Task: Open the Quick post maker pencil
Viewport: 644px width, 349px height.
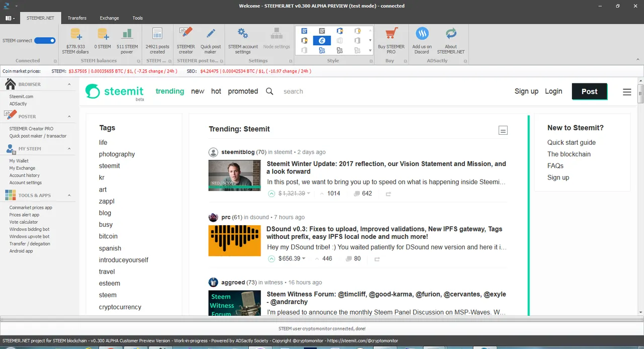Action: [210, 34]
